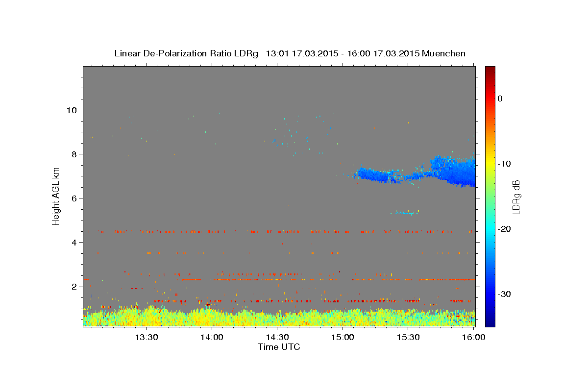Click the yellow section of the colorbar

(x=490, y=162)
